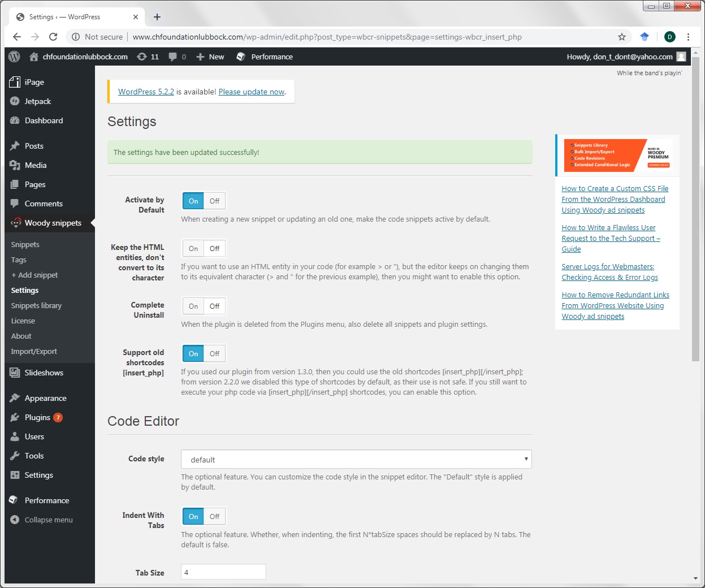Turn on Complete Uninstall option
Viewport: 705px width, 588px height.
tap(193, 306)
